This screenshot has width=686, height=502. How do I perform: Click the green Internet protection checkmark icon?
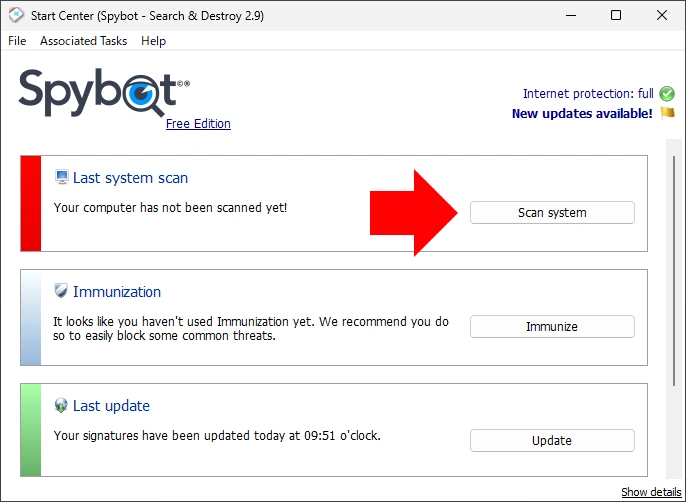667,93
